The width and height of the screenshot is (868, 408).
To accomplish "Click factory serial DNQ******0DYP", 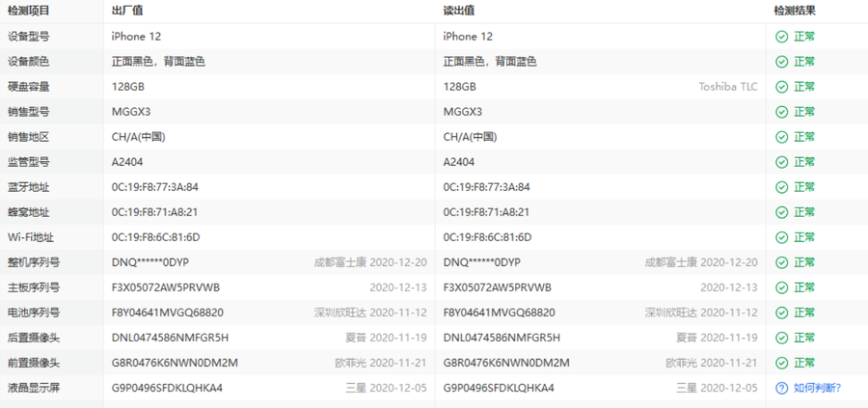I will tap(150, 262).
